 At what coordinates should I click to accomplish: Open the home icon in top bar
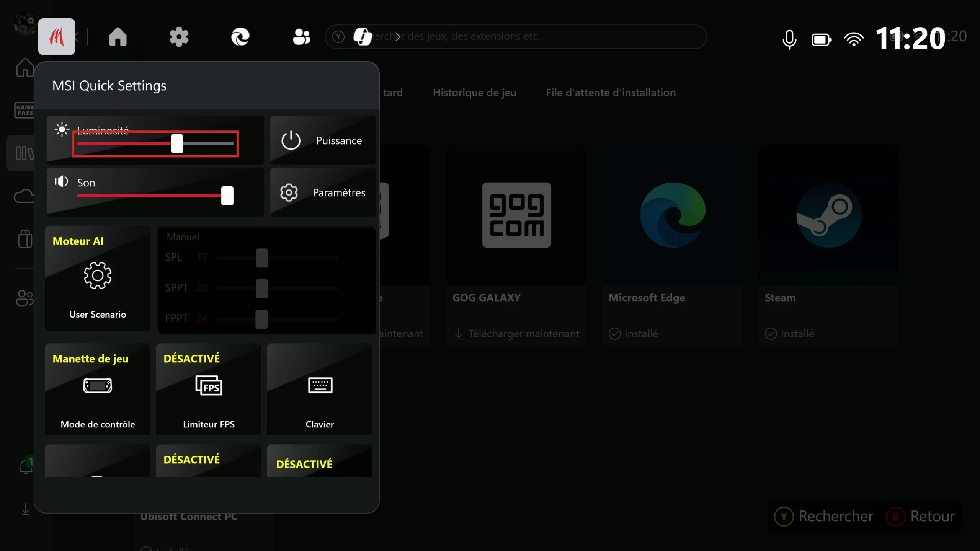pyautogui.click(x=118, y=37)
